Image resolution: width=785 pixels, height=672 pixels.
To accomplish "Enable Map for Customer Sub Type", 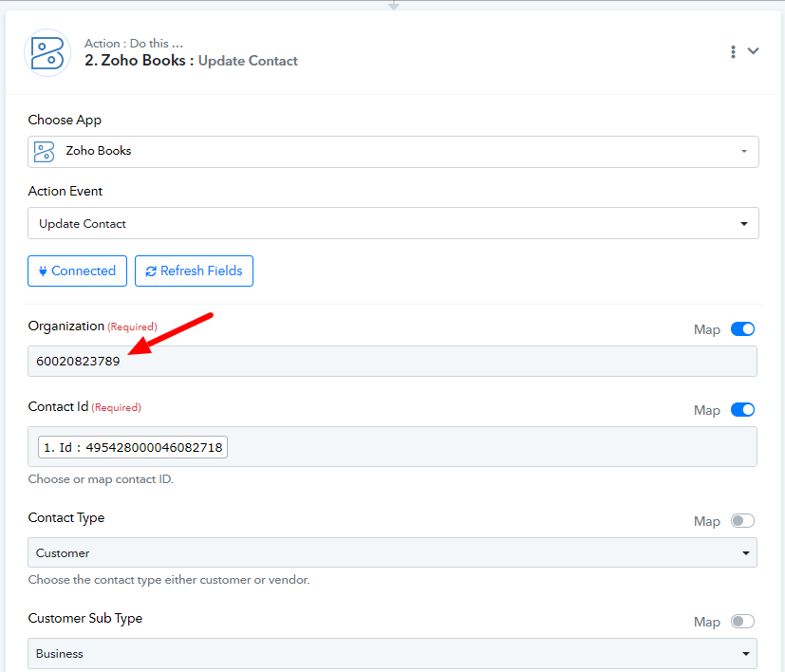I will click(742, 622).
